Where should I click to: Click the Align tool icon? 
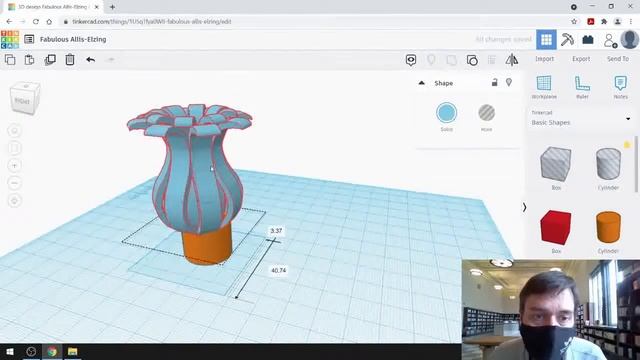coord(491,60)
